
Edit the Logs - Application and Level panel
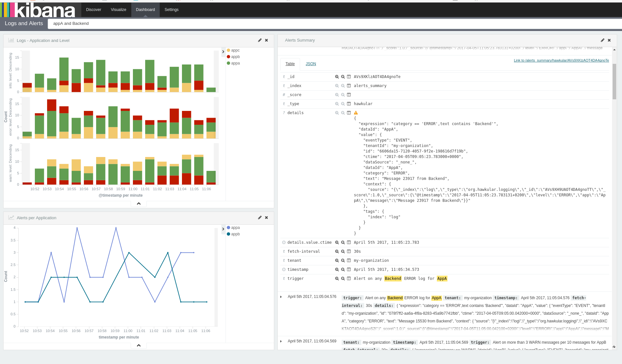point(260,40)
